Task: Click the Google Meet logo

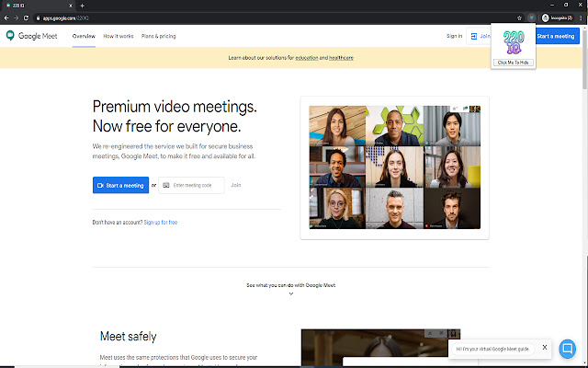Action: tap(32, 36)
